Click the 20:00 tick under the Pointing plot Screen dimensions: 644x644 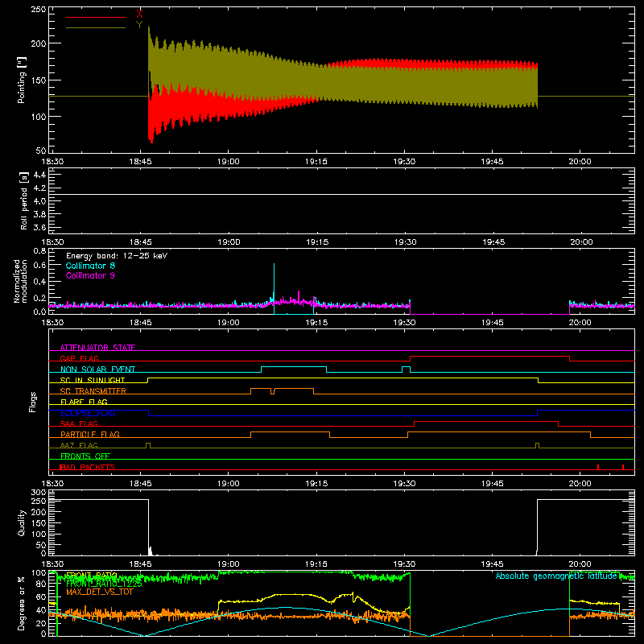point(580,162)
